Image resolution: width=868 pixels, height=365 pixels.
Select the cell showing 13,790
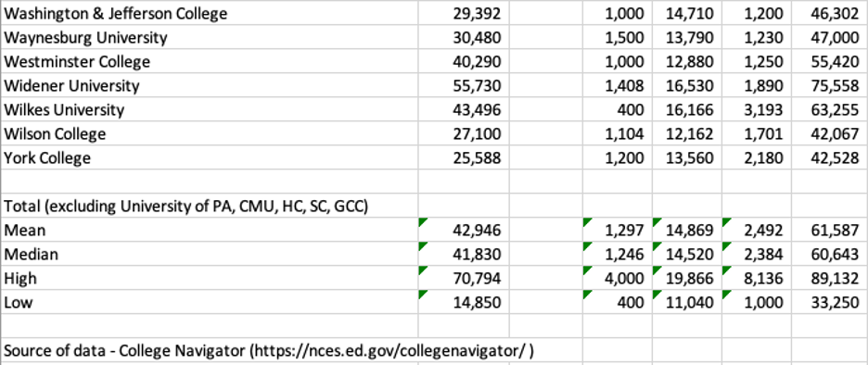click(x=687, y=38)
